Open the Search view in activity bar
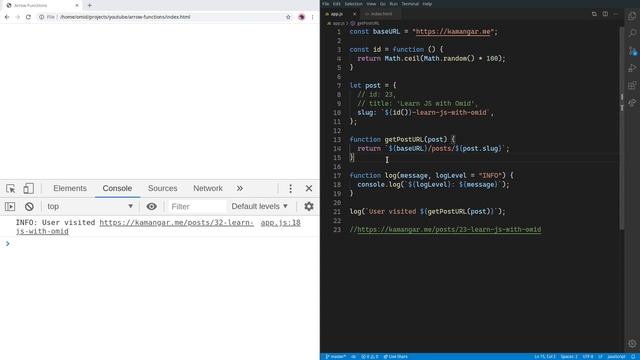 632,33
